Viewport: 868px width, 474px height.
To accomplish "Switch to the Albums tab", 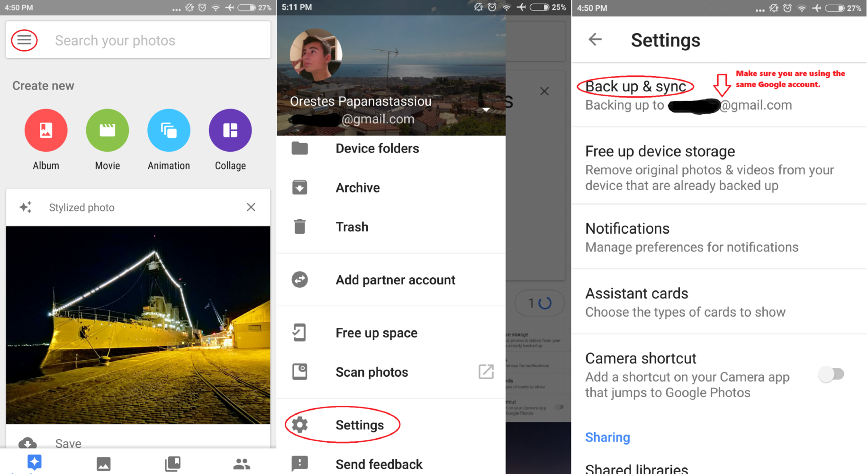I will coord(172,464).
